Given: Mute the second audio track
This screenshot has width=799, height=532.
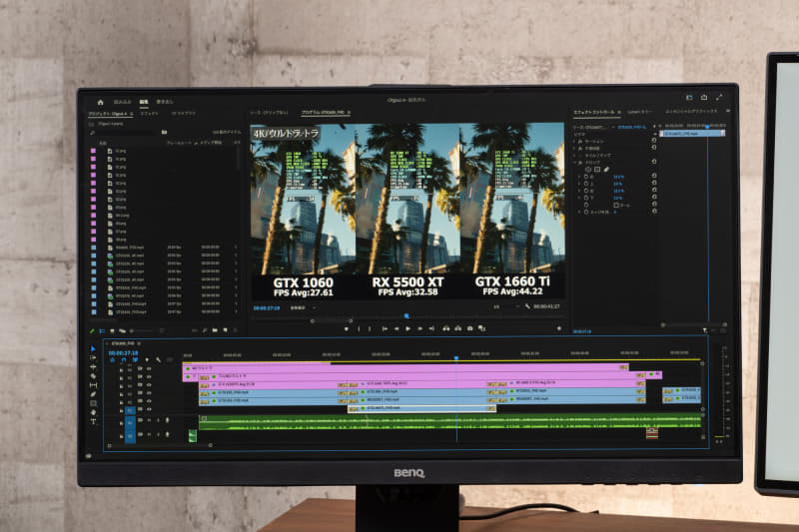Looking at the screenshot, I should 149,434.
